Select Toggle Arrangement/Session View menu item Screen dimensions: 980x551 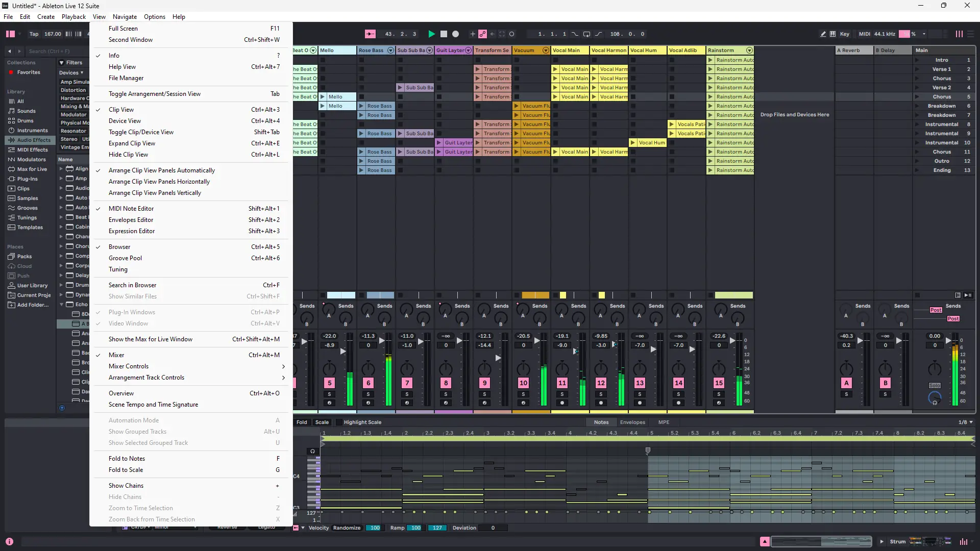click(155, 94)
